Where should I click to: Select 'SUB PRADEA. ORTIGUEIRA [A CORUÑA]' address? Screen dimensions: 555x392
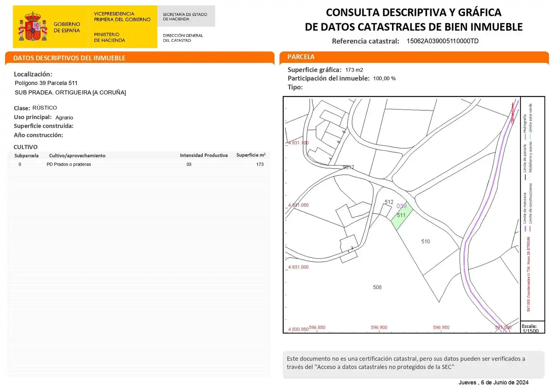click(70, 93)
